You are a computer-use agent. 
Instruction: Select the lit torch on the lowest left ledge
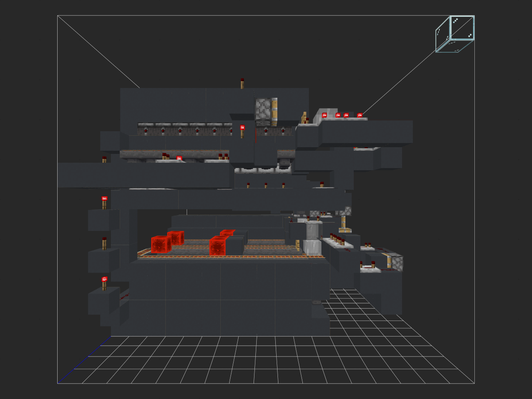(104, 282)
